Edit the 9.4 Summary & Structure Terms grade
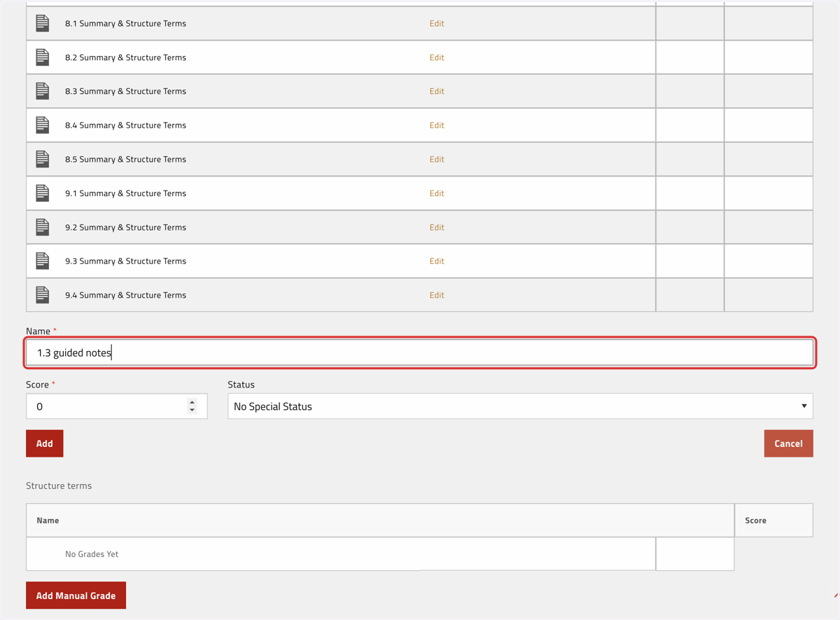 (437, 295)
